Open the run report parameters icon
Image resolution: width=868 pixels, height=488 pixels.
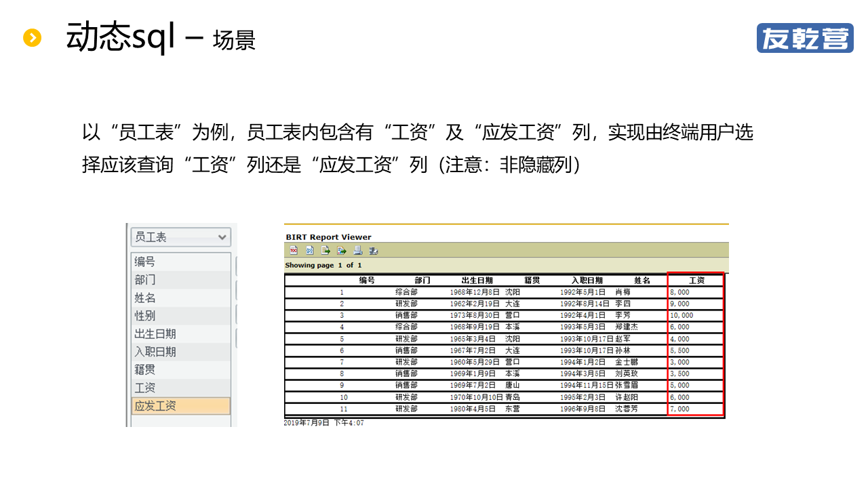[x=309, y=250]
